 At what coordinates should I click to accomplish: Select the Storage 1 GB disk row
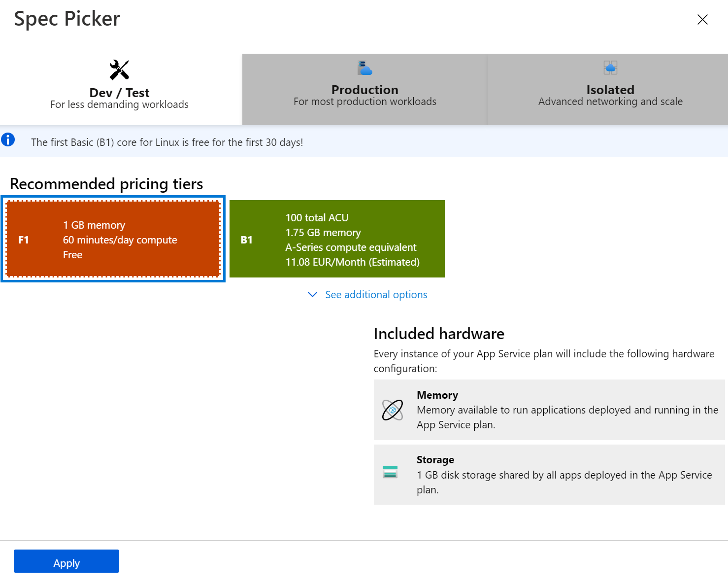tap(549, 475)
